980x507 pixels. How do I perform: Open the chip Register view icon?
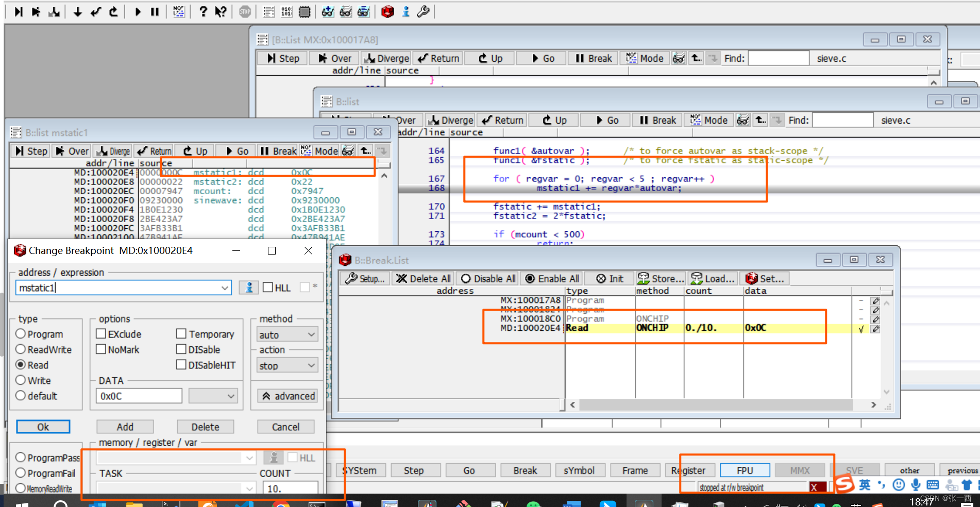point(305,11)
